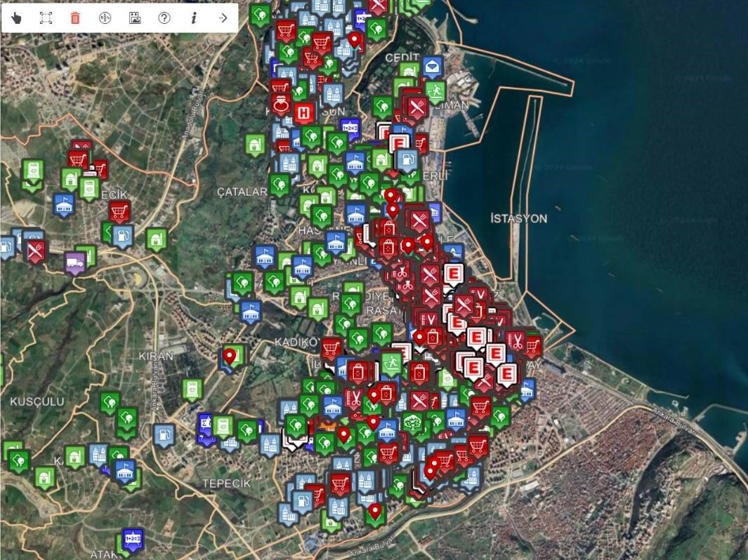Select the red hospital H marker
Viewport: 748px width, 560px height.
[304, 114]
